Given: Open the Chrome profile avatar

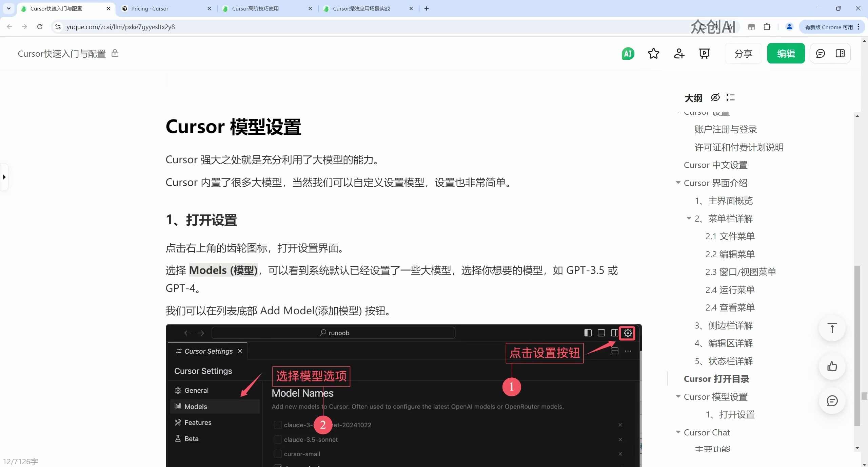Looking at the screenshot, I should 789,27.
